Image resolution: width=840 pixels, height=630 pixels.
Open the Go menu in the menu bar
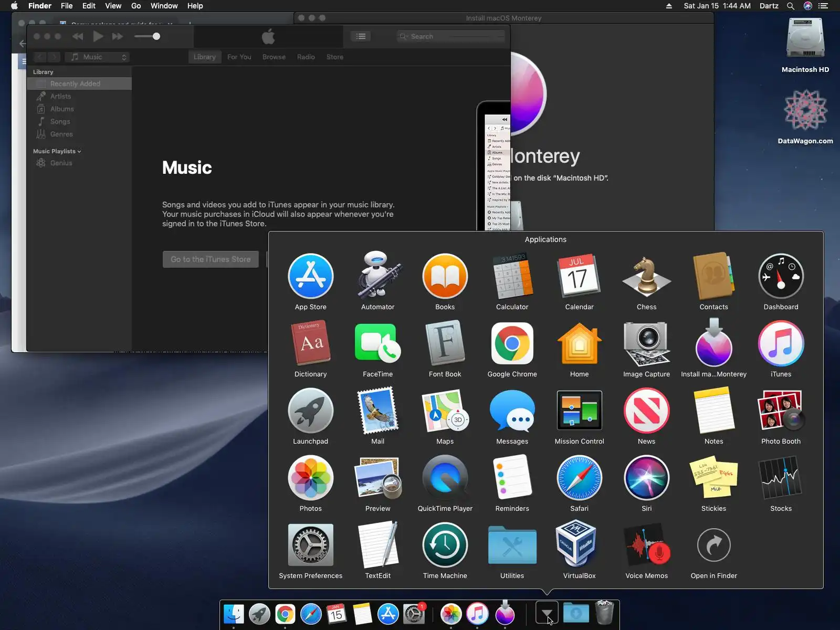[x=136, y=6]
